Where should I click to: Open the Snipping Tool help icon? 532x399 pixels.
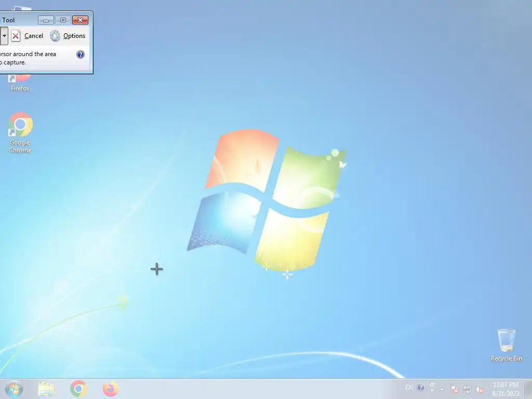coord(81,54)
